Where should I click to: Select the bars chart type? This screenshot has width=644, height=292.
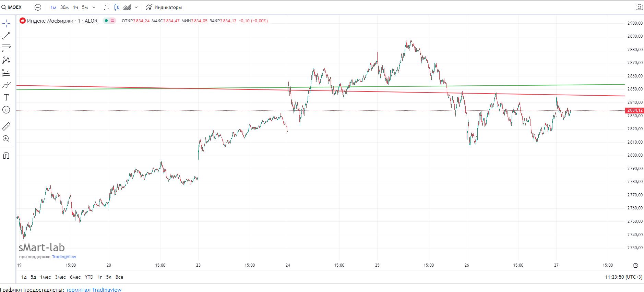[107, 7]
